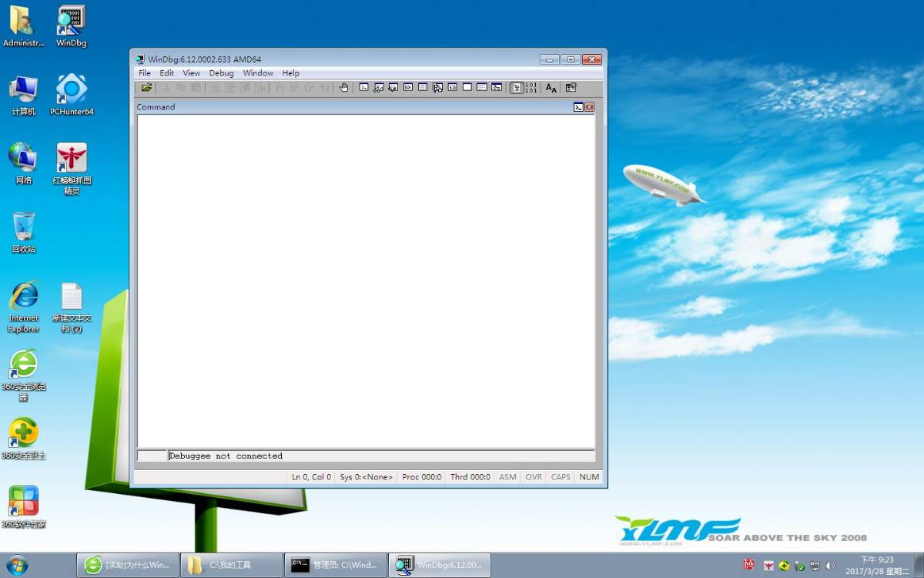Click the Proc 000:0 status entry

[422, 477]
